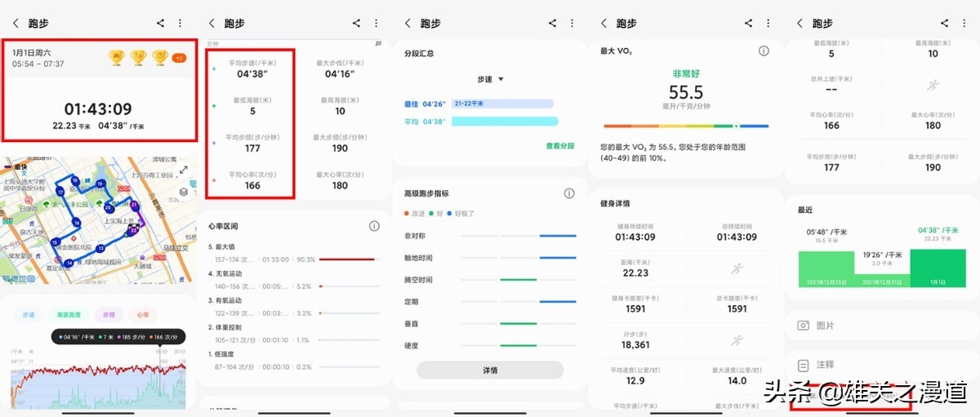Tap the 硬度 metric row
This screenshot has width=980, height=417.
tap(490, 346)
